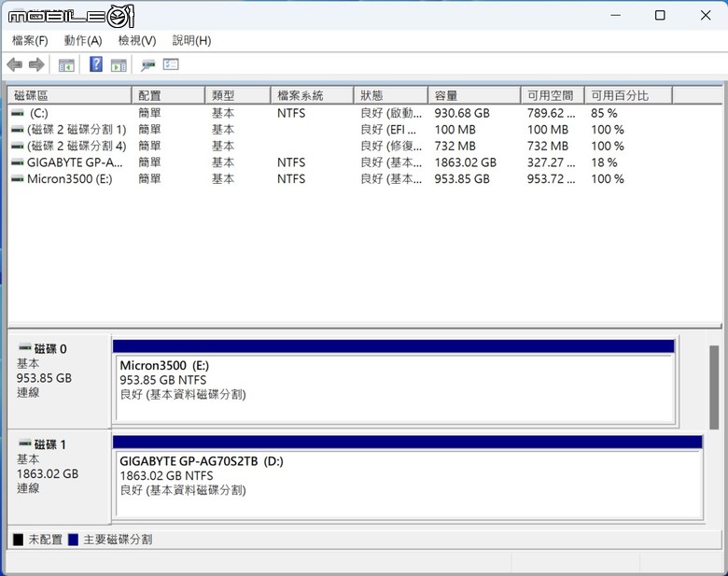Select the (磁碟 2 磁碟分割 4) volume row

click(341, 146)
